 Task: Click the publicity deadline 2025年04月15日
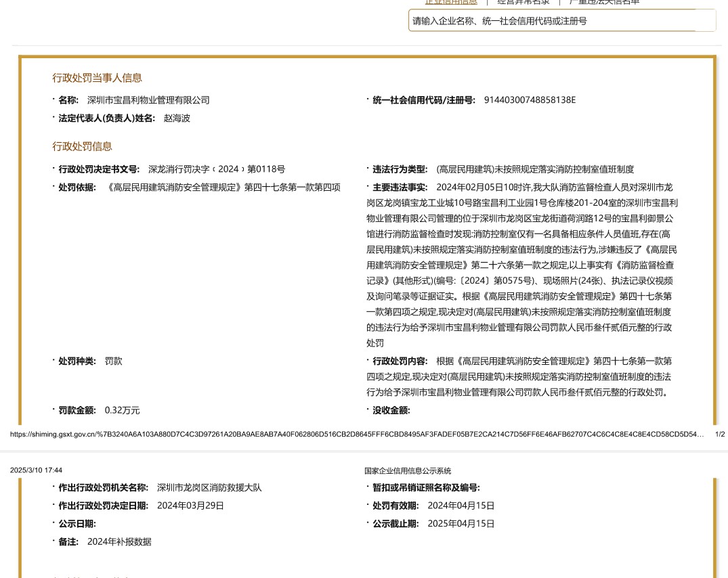(461, 524)
